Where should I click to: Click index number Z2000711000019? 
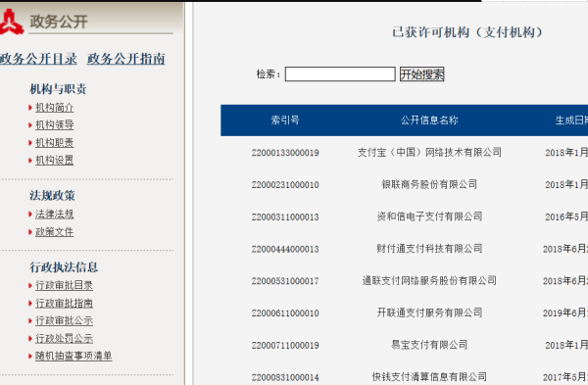[285, 345]
